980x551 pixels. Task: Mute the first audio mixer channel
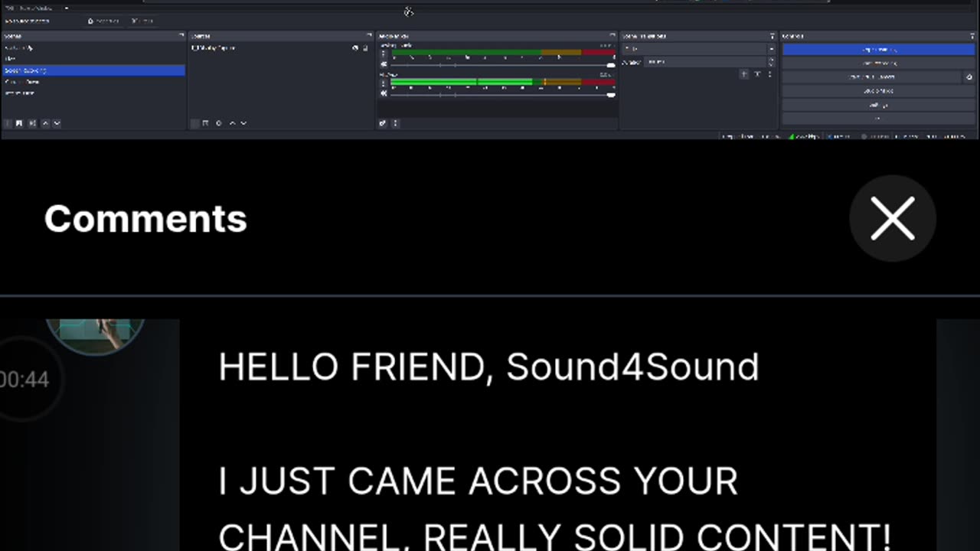click(384, 65)
